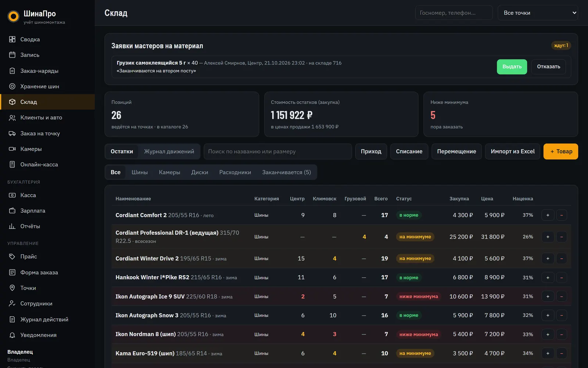Open the Все точки dropdown

538,13
